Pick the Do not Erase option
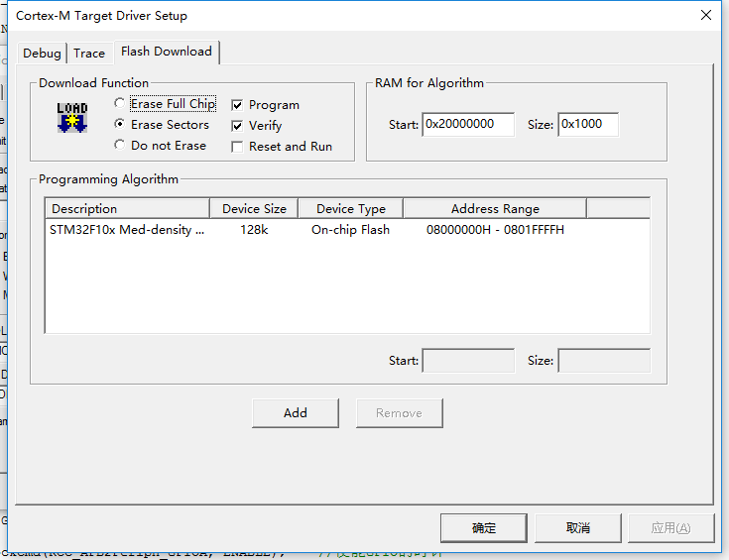729x560 pixels. (x=120, y=146)
